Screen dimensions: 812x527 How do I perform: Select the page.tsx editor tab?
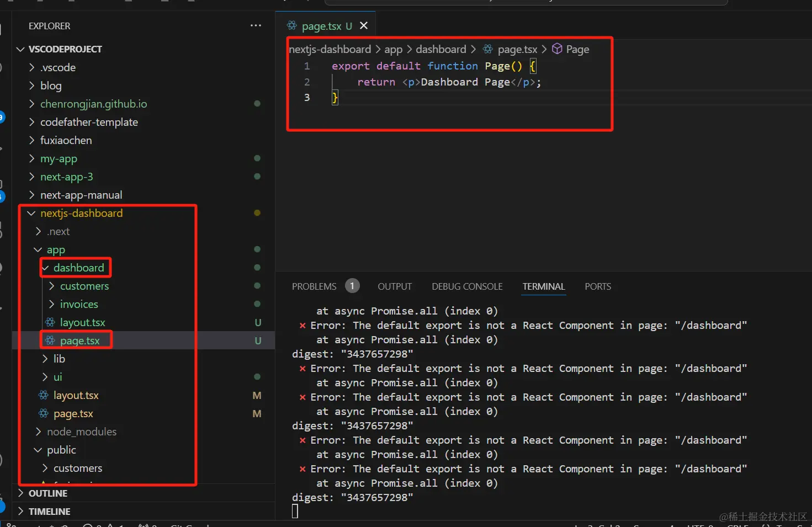tap(326, 26)
